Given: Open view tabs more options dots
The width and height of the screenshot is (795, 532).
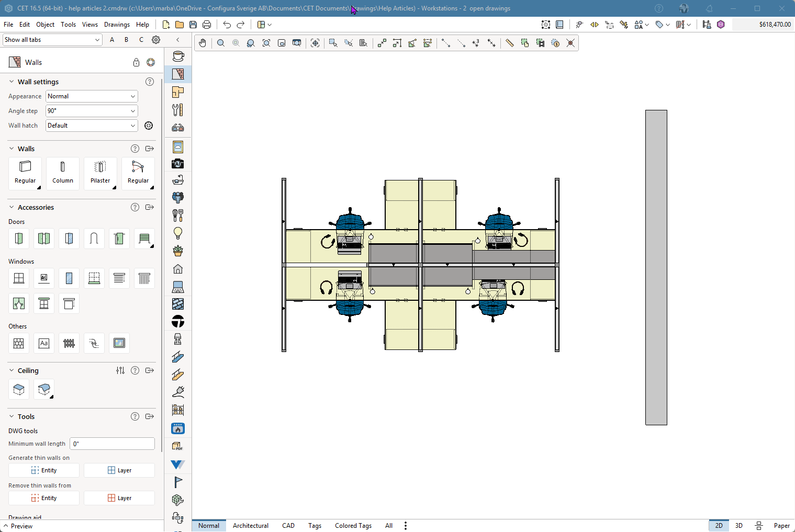Looking at the screenshot, I should click(406, 526).
